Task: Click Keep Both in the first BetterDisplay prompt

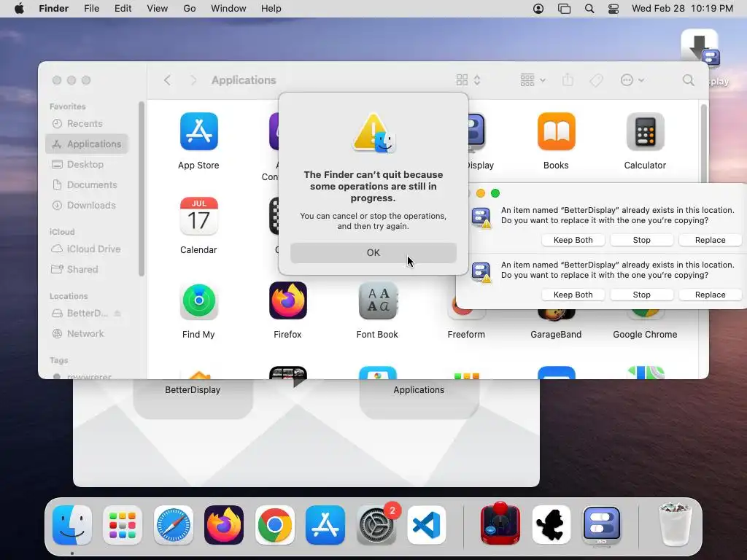Action: (573, 240)
